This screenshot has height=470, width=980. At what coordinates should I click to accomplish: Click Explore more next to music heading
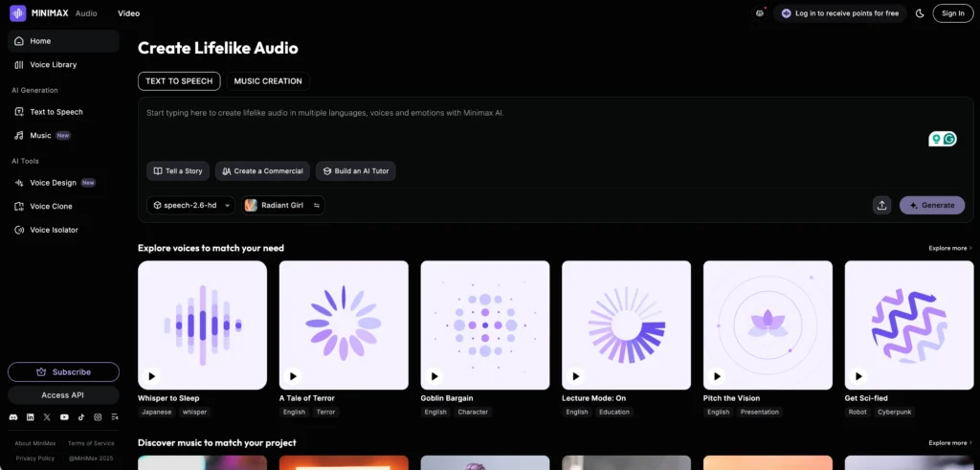coord(950,442)
